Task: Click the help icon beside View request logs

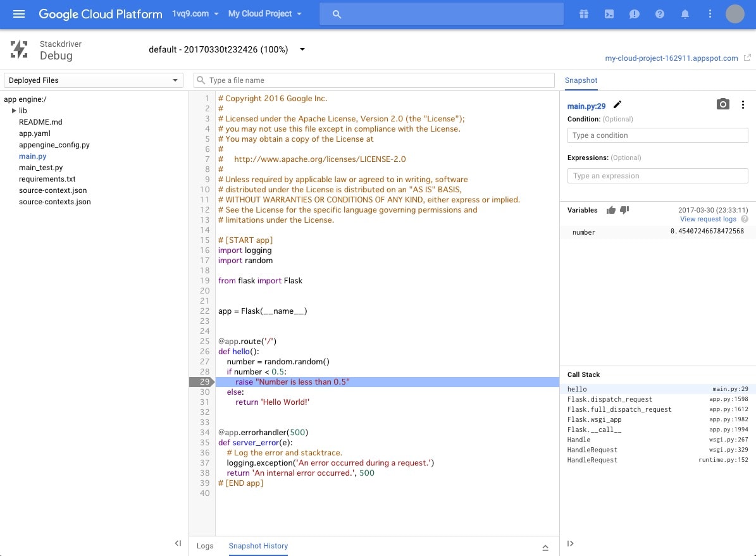Action: click(745, 219)
